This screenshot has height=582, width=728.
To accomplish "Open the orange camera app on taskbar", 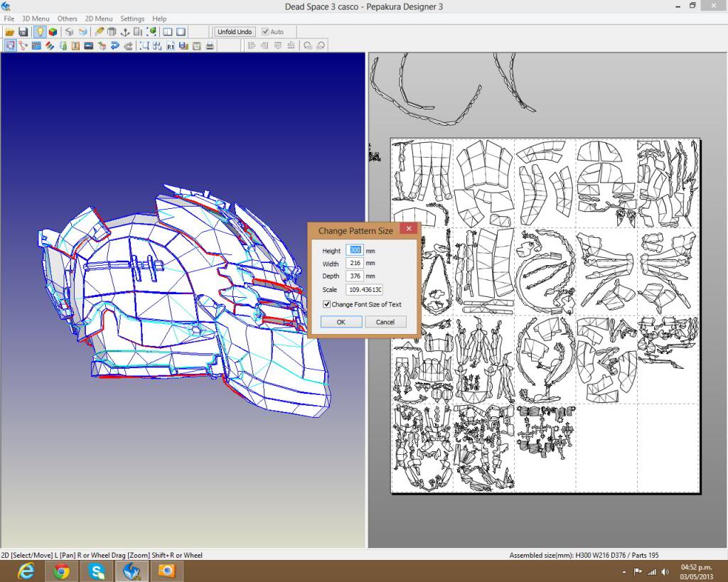I will point(166,571).
